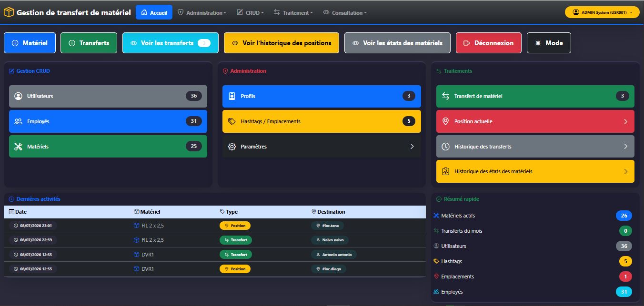Click the yellow Position badge for #loc.tana row

coord(235,226)
